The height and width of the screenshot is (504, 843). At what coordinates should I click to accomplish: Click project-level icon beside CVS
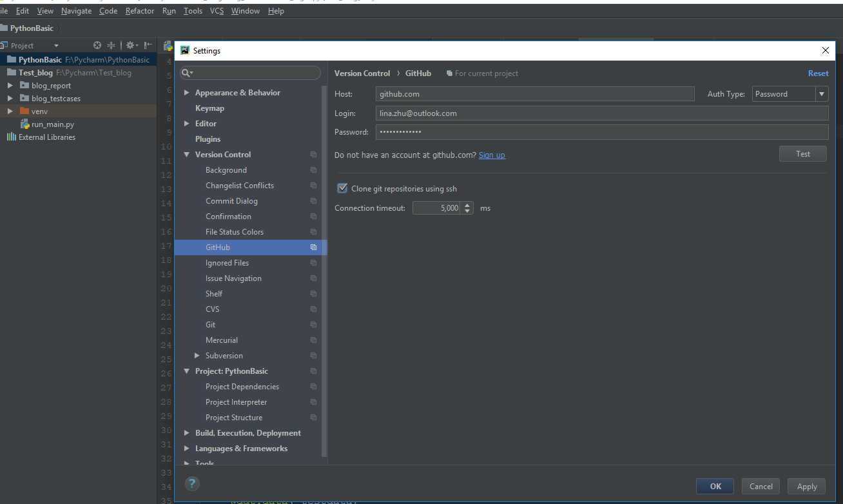tap(313, 309)
